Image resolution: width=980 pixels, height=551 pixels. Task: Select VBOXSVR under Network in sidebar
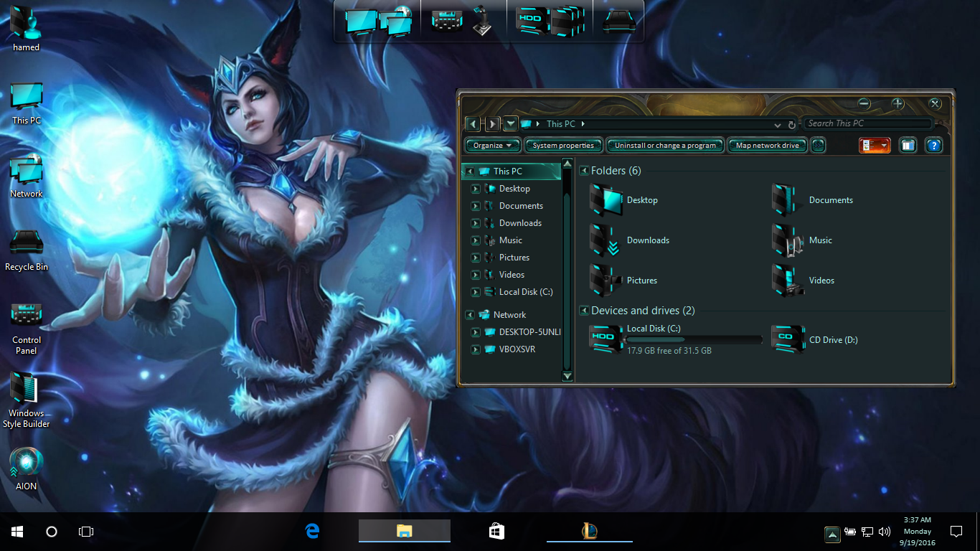(x=517, y=349)
